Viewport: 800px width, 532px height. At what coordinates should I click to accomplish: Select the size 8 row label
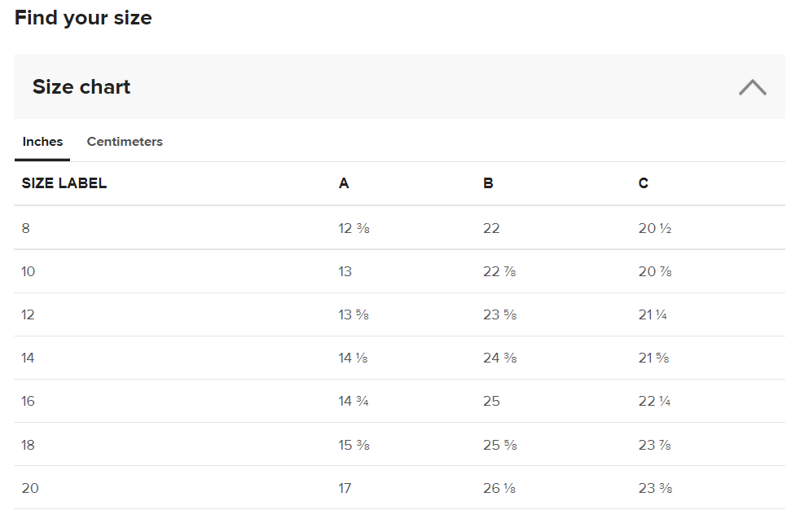click(26, 228)
